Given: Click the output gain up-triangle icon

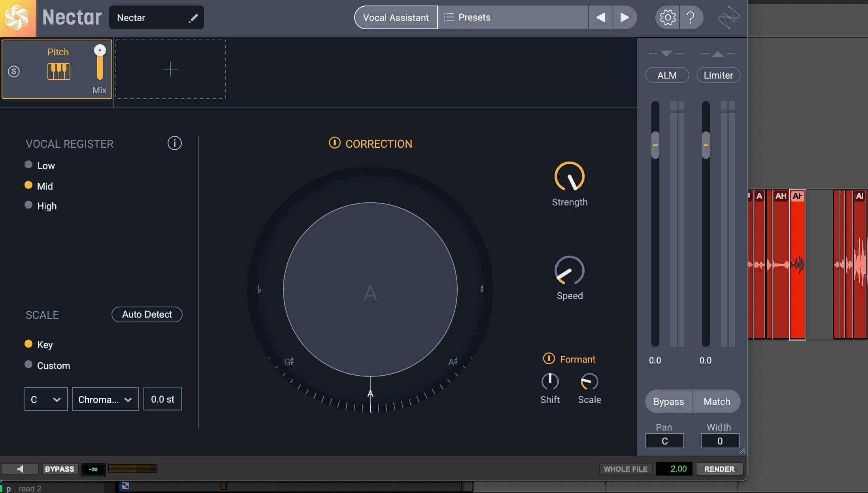Looking at the screenshot, I should click(717, 54).
